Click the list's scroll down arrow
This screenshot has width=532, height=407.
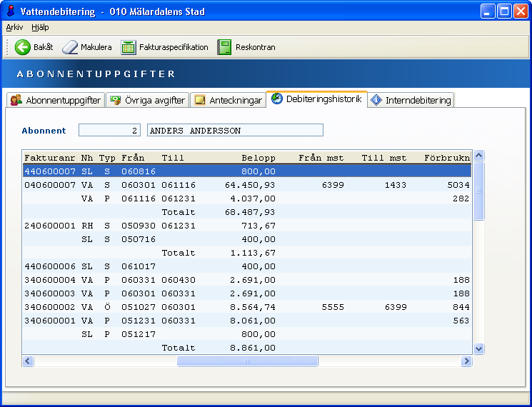pos(478,348)
